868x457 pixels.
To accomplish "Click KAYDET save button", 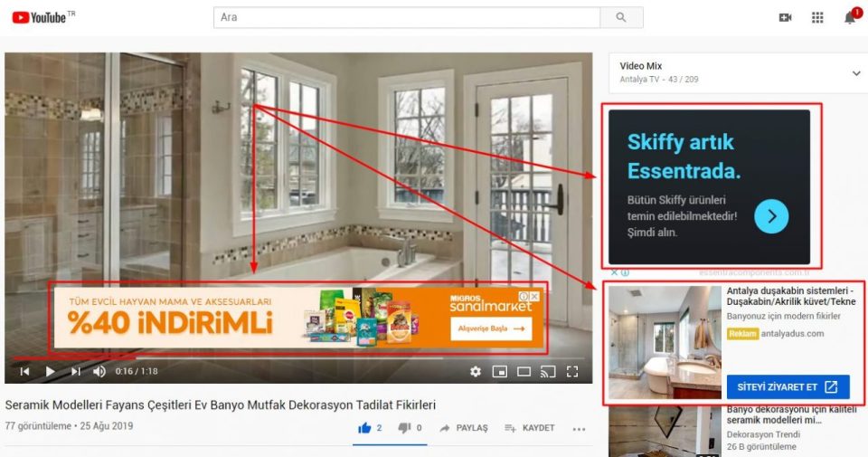I will [x=529, y=428].
